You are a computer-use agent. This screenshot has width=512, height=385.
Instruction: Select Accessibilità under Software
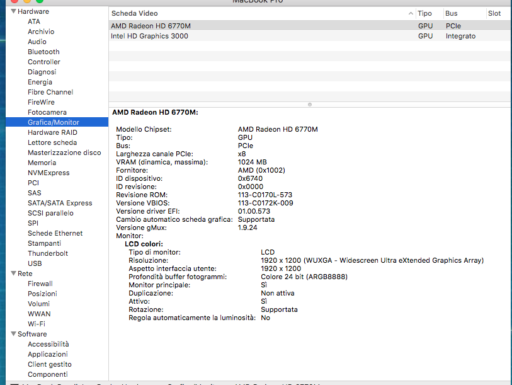[48, 344]
